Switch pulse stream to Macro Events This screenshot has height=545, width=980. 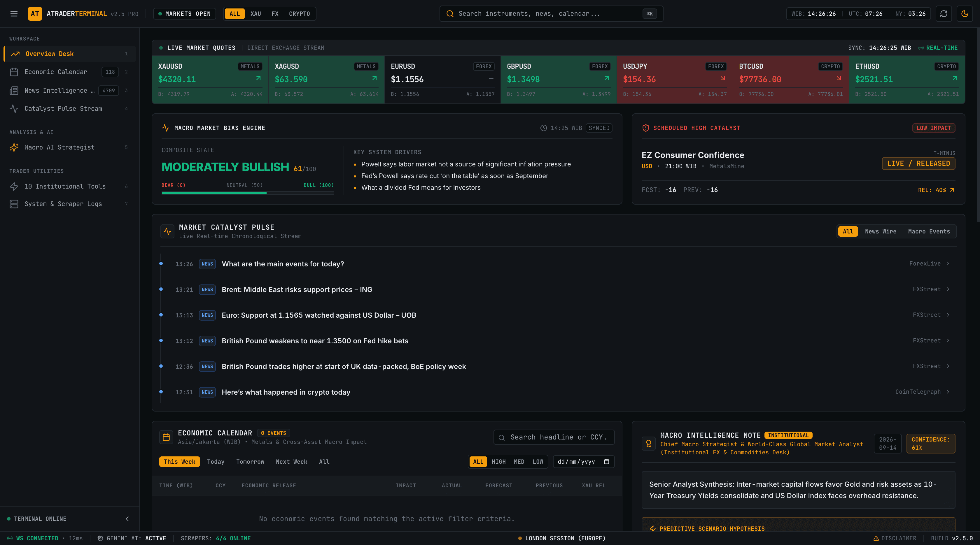coord(929,231)
